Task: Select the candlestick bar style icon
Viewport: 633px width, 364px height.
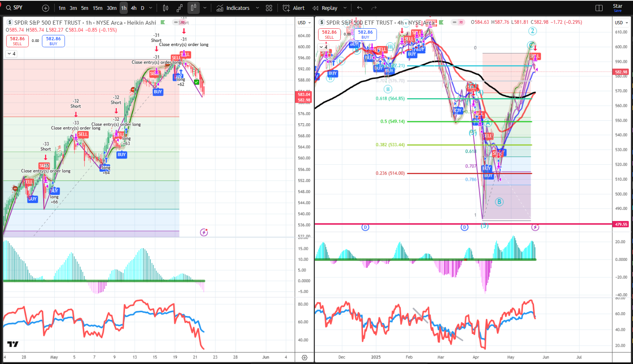Action: coord(166,8)
